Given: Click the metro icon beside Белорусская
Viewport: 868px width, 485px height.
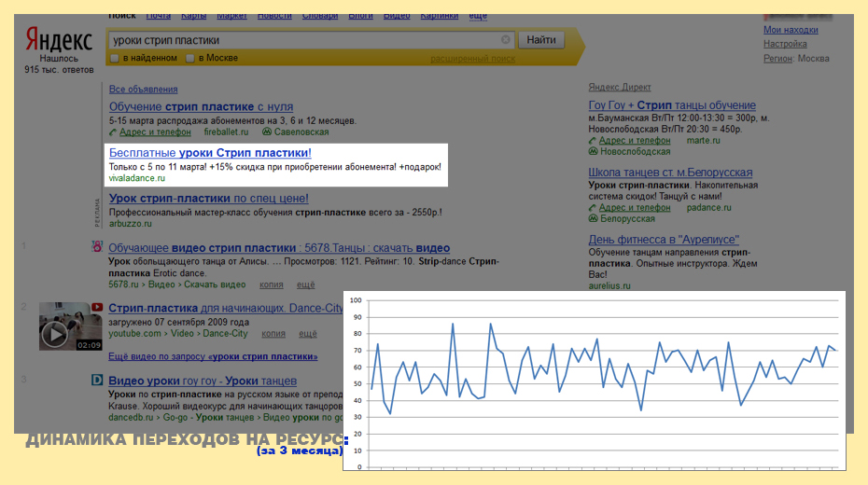Looking at the screenshot, I should point(593,218).
